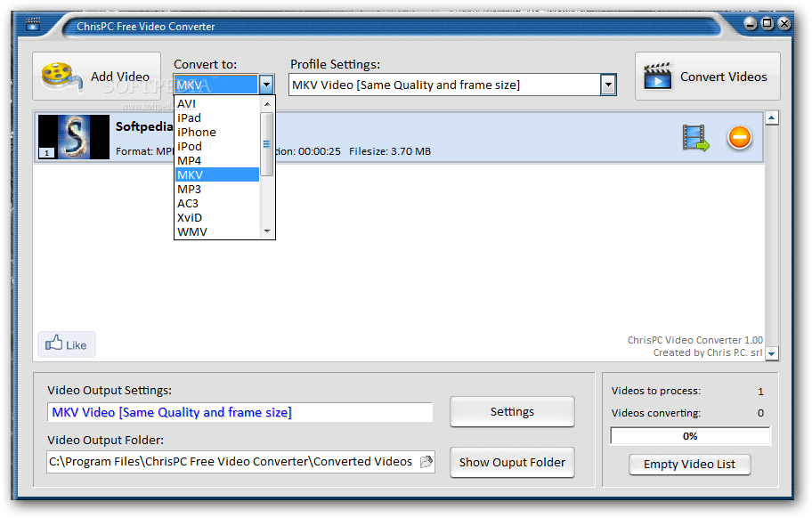The width and height of the screenshot is (812, 518).
Task: Select the Softpedia video thumbnail
Action: tap(73, 137)
